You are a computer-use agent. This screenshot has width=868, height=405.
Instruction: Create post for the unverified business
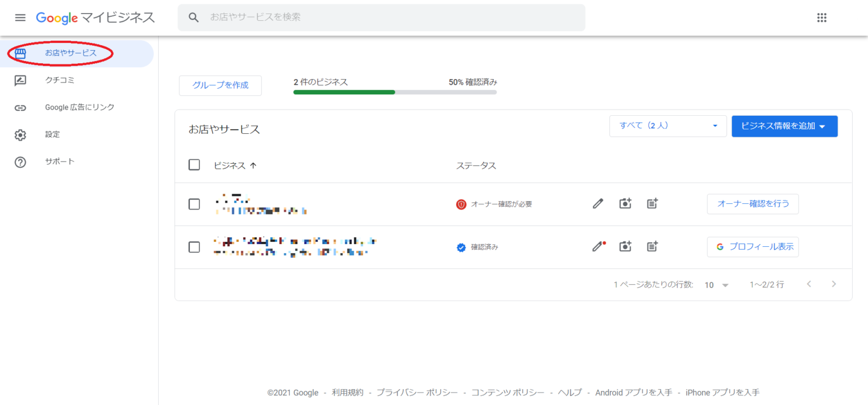[653, 204]
